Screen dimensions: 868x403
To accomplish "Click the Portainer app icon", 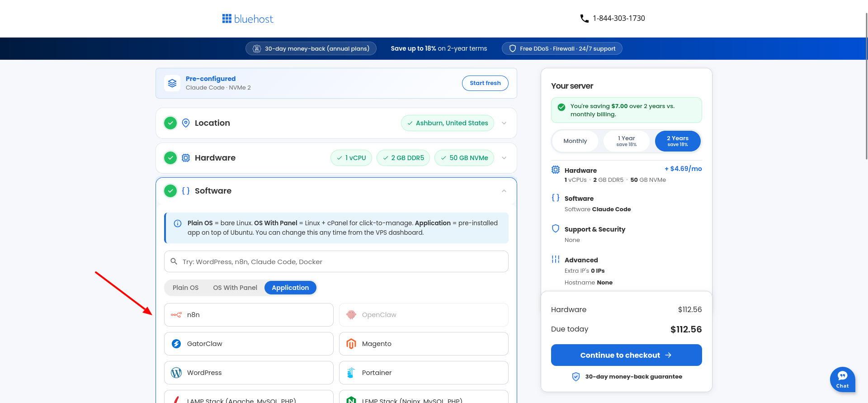I will (351, 373).
